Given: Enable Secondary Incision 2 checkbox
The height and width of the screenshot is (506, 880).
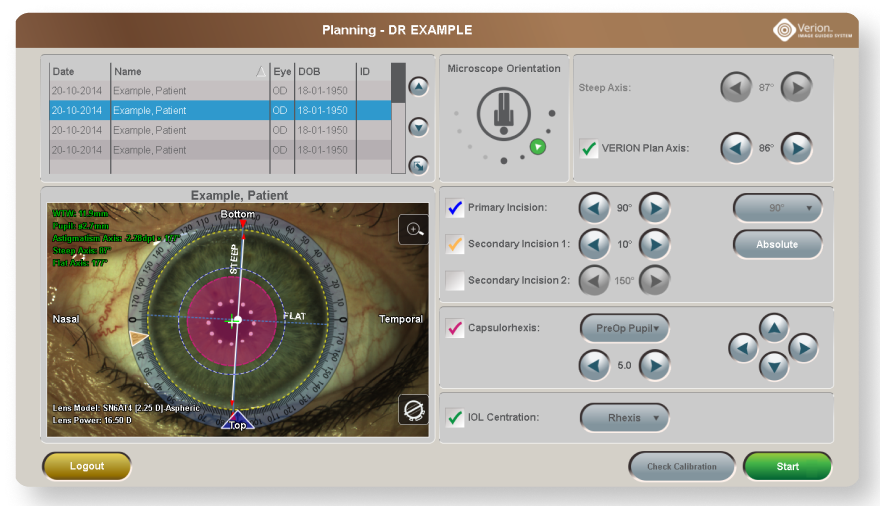Looking at the screenshot, I should pos(455,281).
